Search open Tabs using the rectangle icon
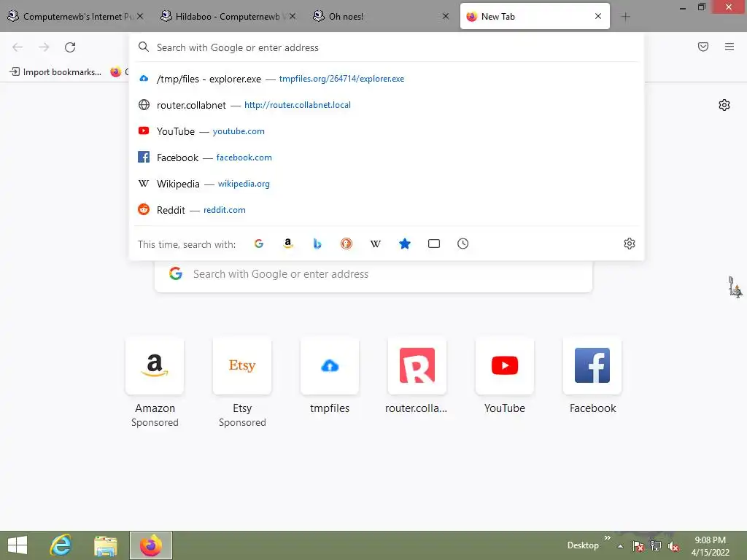Screen dimensions: 747x560 point(434,244)
